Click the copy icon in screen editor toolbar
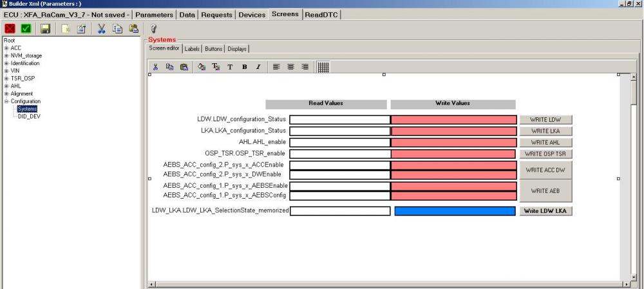644x289 pixels. 169,66
